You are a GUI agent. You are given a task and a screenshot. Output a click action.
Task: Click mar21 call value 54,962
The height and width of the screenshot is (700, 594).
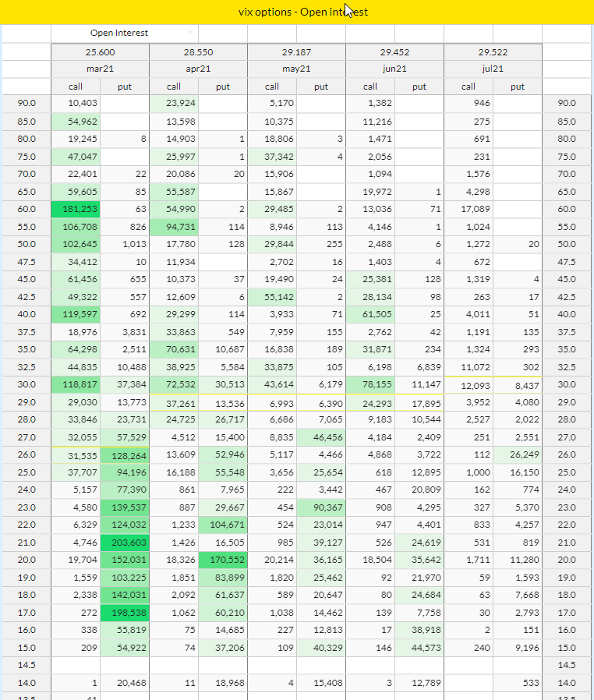[76, 122]
